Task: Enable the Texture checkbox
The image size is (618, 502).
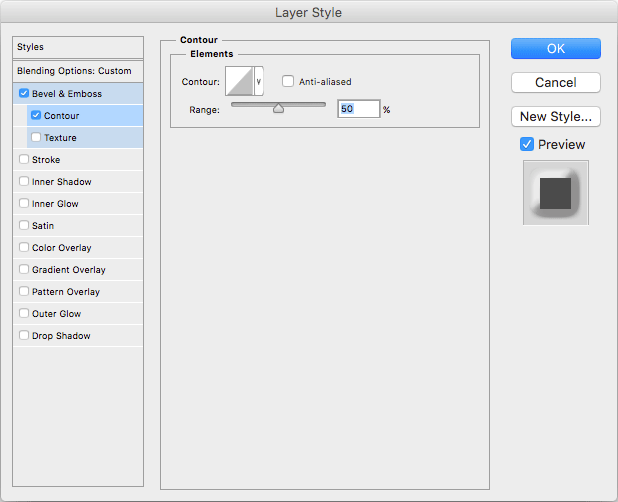Action: coord(36,137)
